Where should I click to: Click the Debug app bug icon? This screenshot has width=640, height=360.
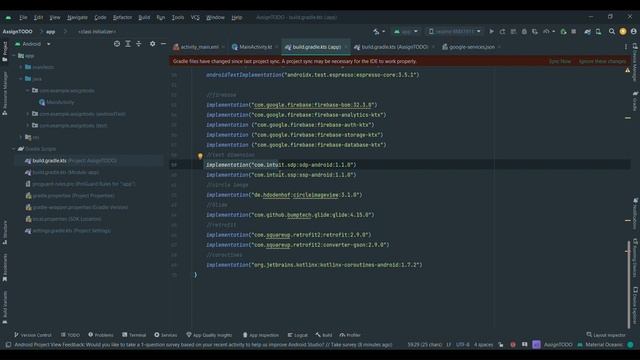(x=524, y=31)
